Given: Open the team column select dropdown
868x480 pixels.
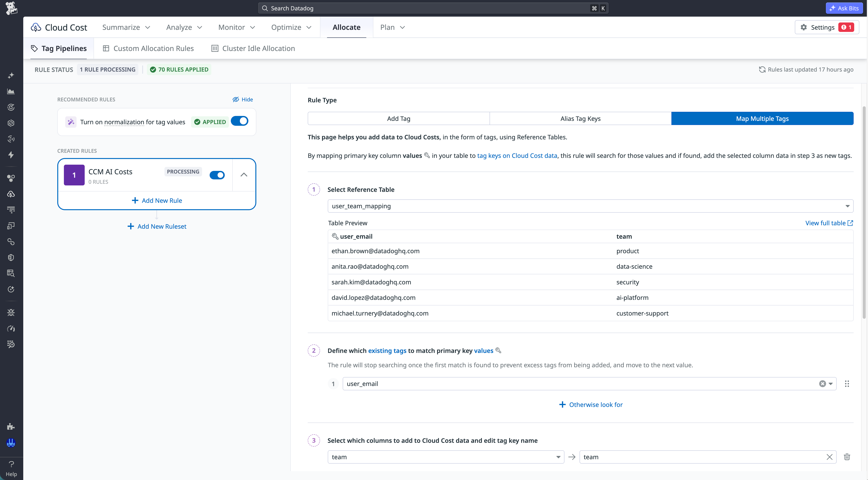Looking at the screenshot, I should (446, 457).
